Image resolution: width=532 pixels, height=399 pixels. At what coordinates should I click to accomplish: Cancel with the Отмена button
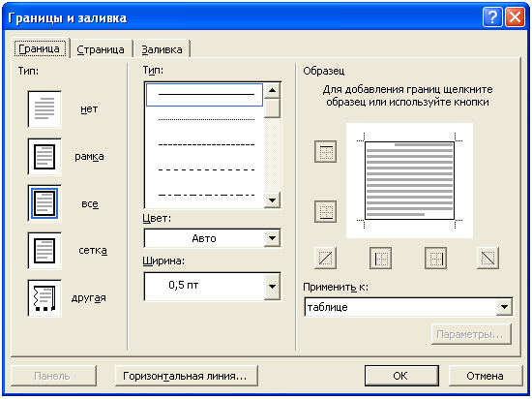486,376
